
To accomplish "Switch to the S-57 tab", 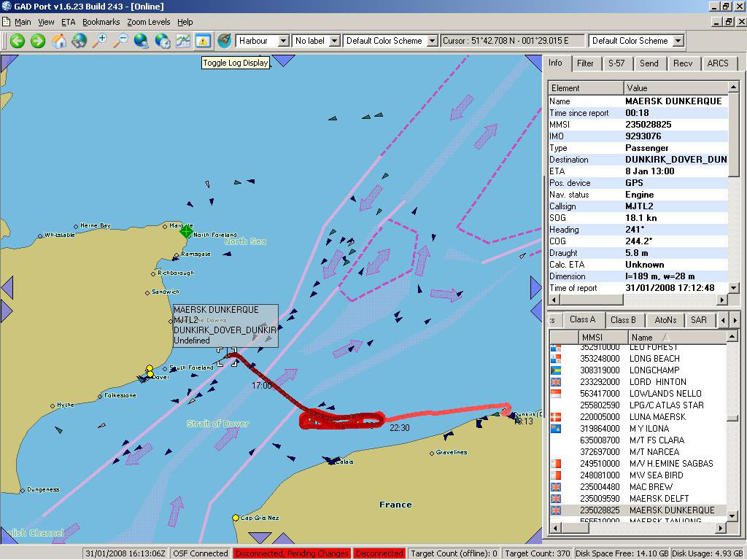I will coord(616,63).
